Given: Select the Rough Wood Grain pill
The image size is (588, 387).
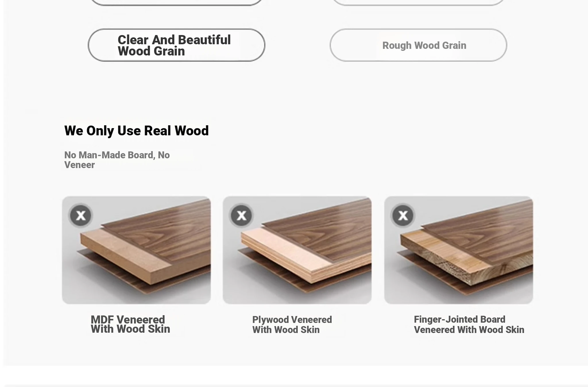Looking at the screenshot, I should tap(418, 45).
